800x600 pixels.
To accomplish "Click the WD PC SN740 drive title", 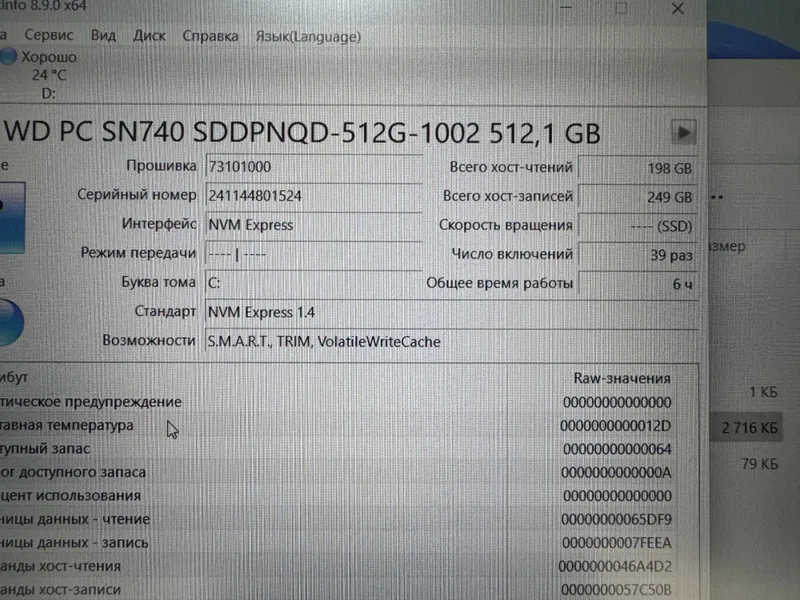I will click(x=302, y=132).
